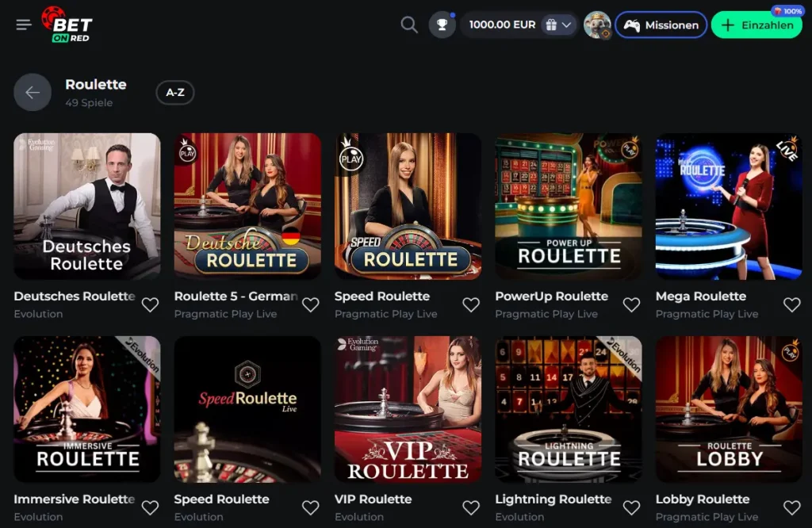Favorite Mega Roulette heart
The image size is (812, 528).
coord(792,305)
